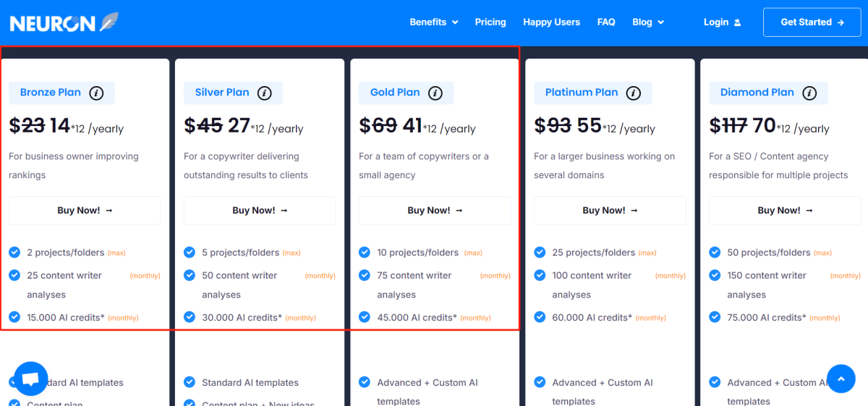The image size is (868, 406).
Task: Click the Bronze Plan title label
Action: tap(51, 93)
